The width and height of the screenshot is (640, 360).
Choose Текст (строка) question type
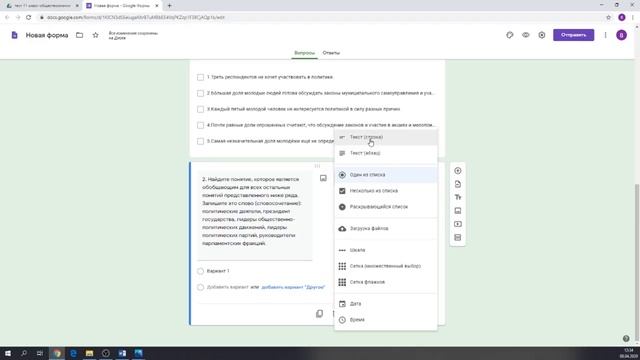point(386,137)
